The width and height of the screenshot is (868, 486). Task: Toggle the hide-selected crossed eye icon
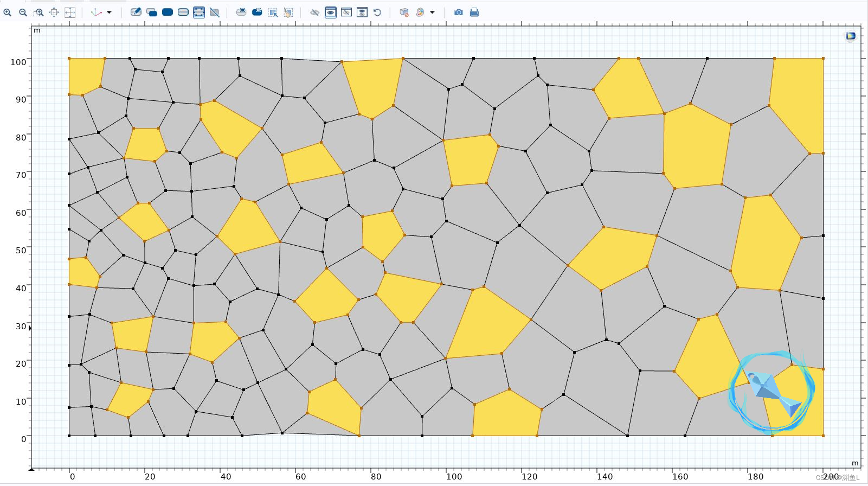(x=314, y=12)
